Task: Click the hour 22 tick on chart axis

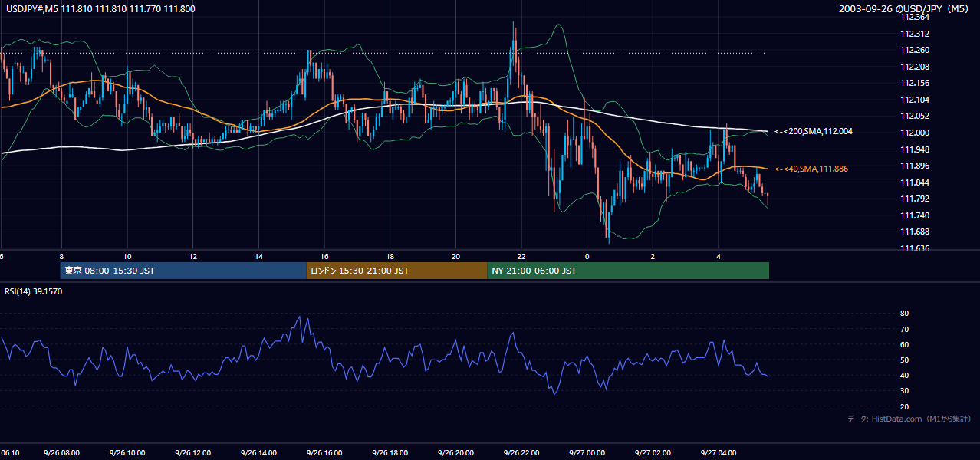Action: click(521, 256)
